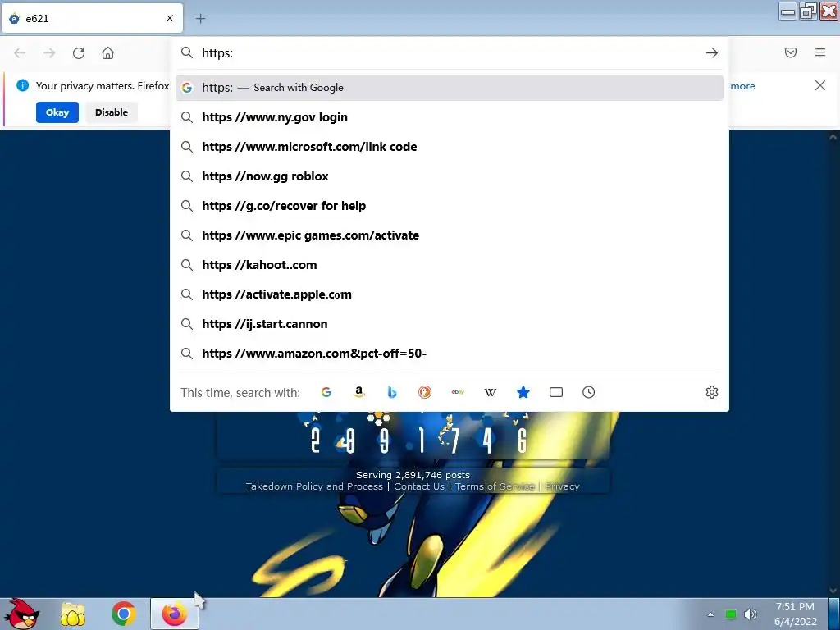840x630 pixels.
Task: Search this time with DuckDuckGo icon
Action: click(424, 392)
